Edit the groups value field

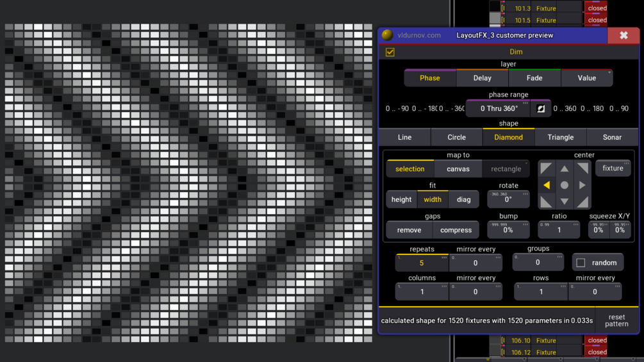[x=538, y=262]
